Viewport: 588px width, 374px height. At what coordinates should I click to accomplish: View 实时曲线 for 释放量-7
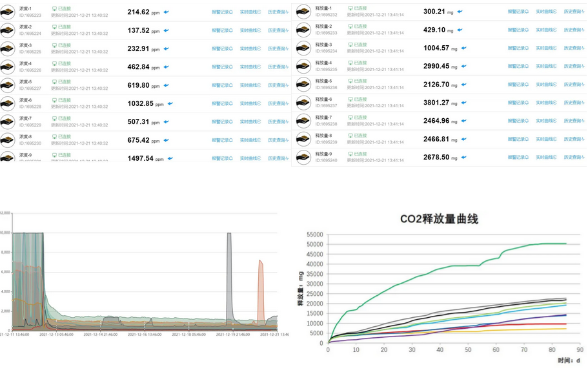point(546,121)
